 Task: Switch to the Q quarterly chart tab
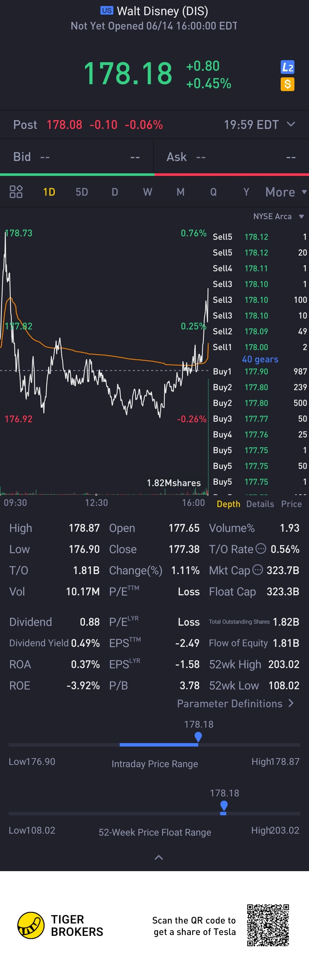point(214,192)
